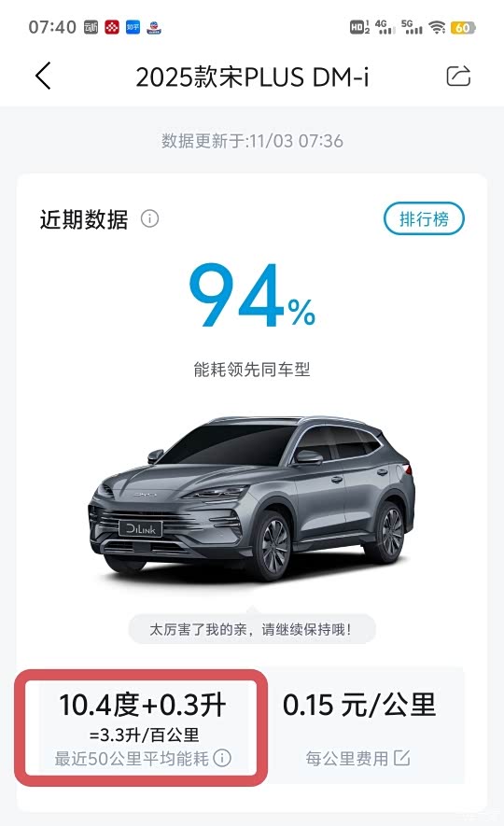Tap the share icon at top right
This screenshot has height=826, width=504.
(x=458, y=76)
